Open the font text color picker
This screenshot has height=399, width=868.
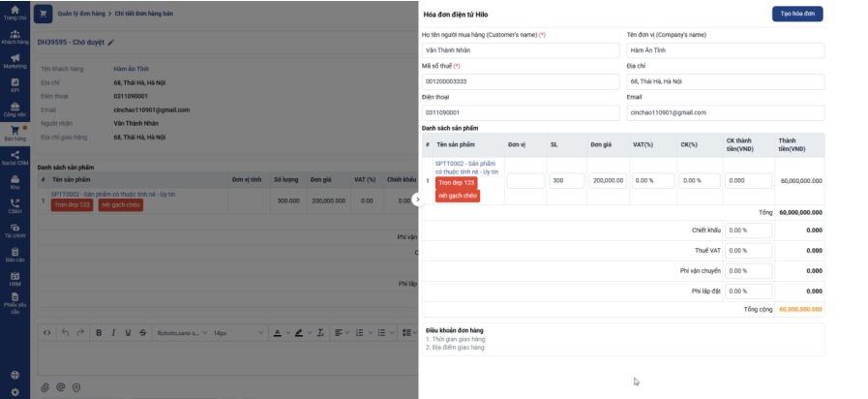click(x=277, y=332)
